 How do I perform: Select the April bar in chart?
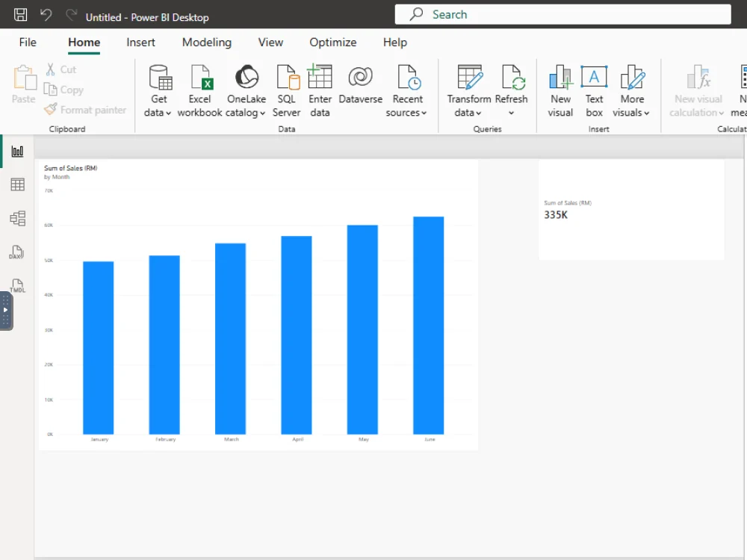pyautogui.click(x=297, y=335)
